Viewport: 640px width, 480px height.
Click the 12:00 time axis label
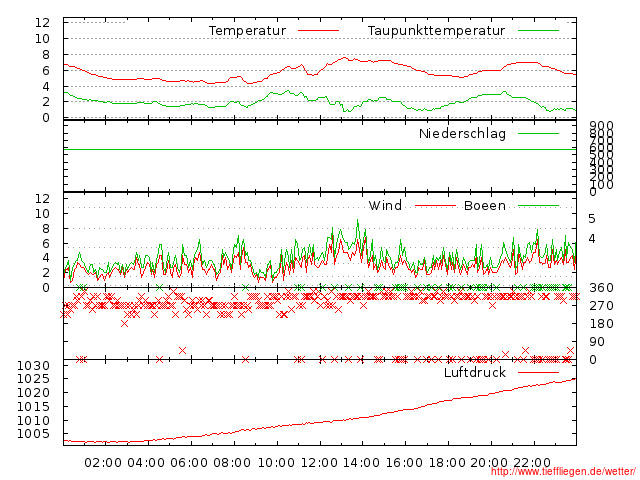tap(319, 463)
